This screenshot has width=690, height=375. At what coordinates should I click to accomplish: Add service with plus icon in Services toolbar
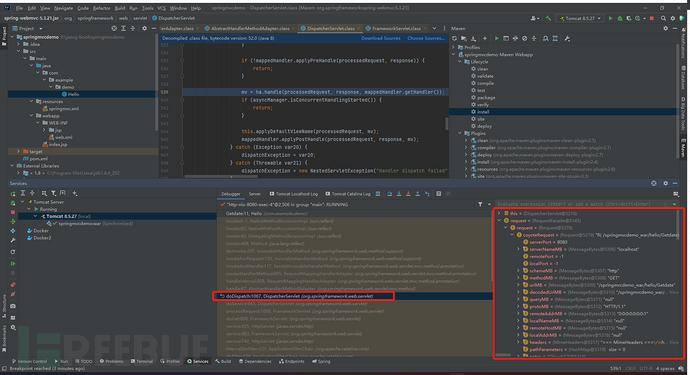coord(75,193)
